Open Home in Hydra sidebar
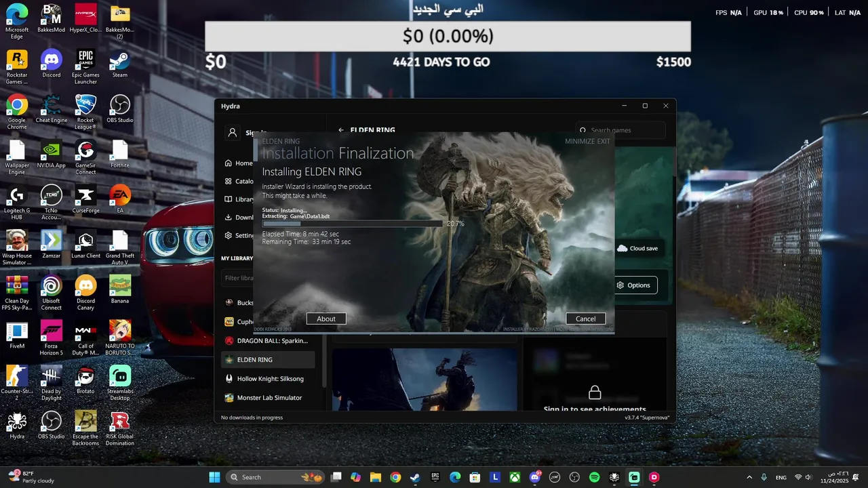 coord(239,163)
